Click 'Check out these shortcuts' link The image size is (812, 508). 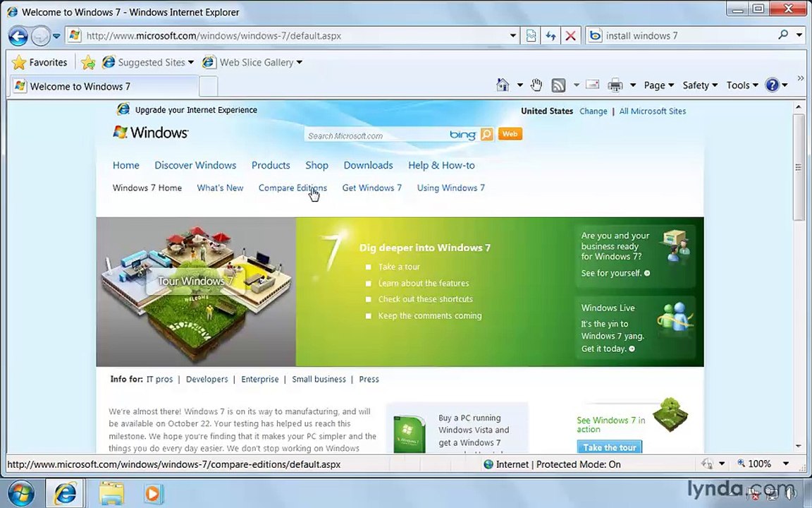pyautogui.click(x=425, y=299)
